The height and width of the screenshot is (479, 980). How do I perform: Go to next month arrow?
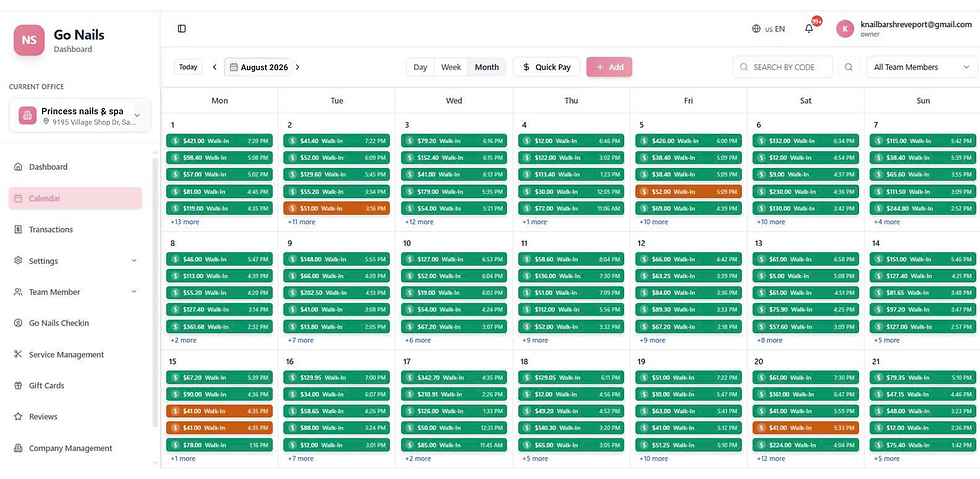tap(298, 67)
